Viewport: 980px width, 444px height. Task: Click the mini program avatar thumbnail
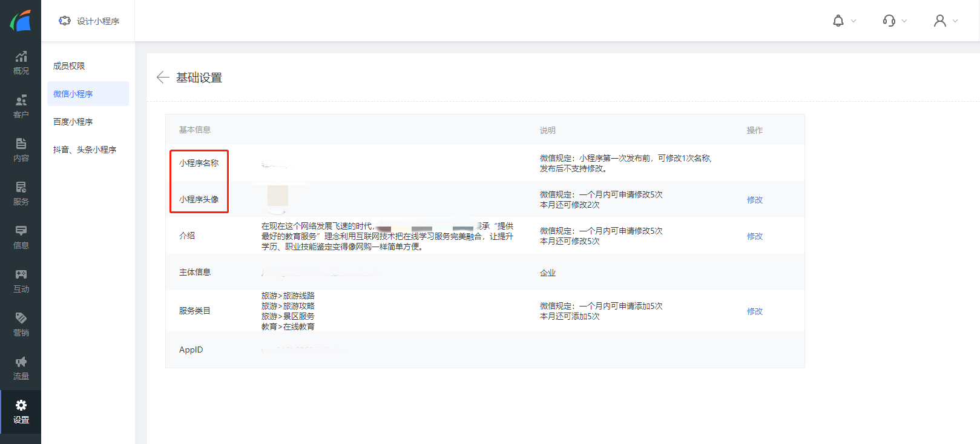point(278,197)
